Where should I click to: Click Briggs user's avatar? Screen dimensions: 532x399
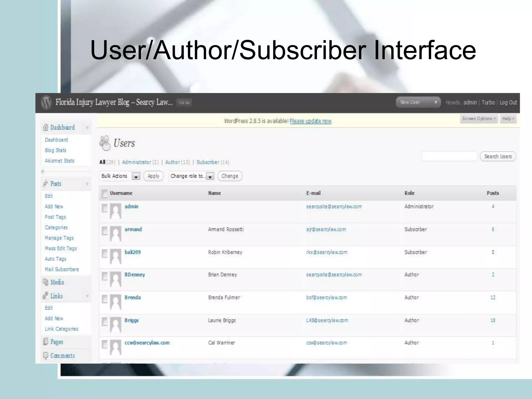(116, 325)
